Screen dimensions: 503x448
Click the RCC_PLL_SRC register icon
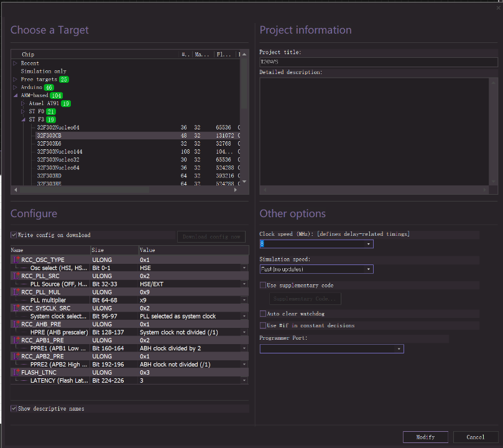coord(16,276)
